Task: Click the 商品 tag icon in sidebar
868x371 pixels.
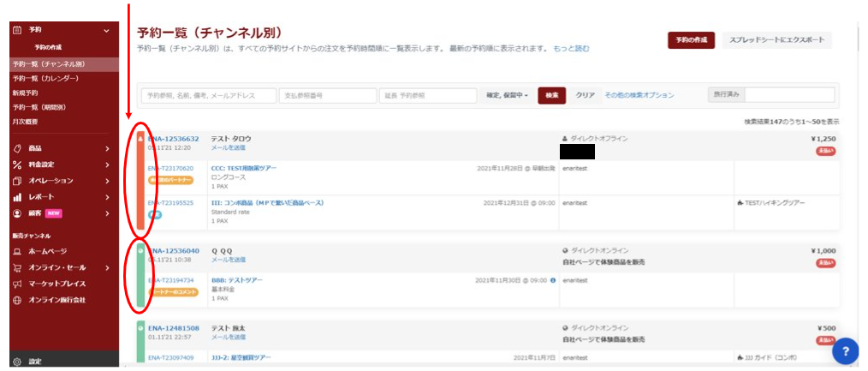Action: point(17,148)
